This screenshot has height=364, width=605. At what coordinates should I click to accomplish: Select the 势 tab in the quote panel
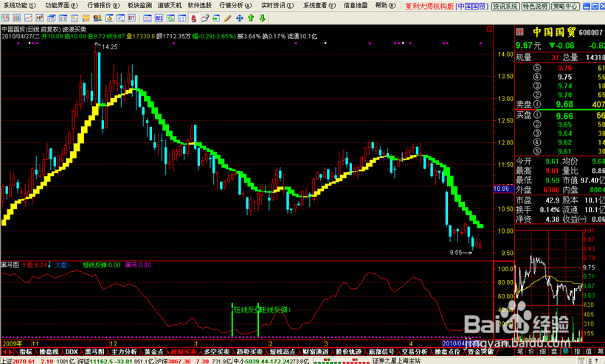click(566, 351)
